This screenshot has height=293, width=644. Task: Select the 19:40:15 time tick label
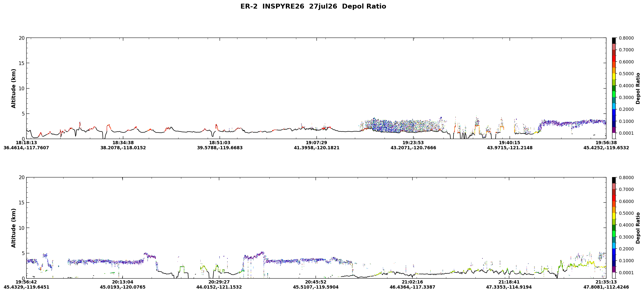pos(510,143)
